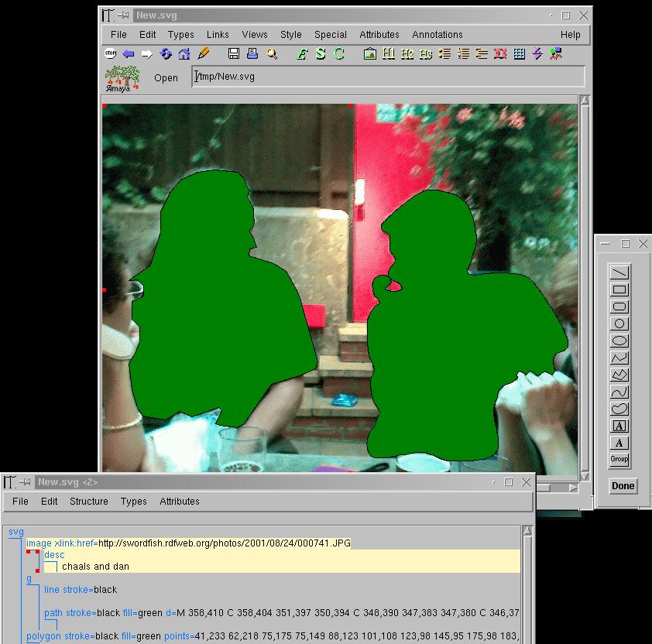Choose the Rectangle shape tool
652x644 pixels.
tap(619, 290)
